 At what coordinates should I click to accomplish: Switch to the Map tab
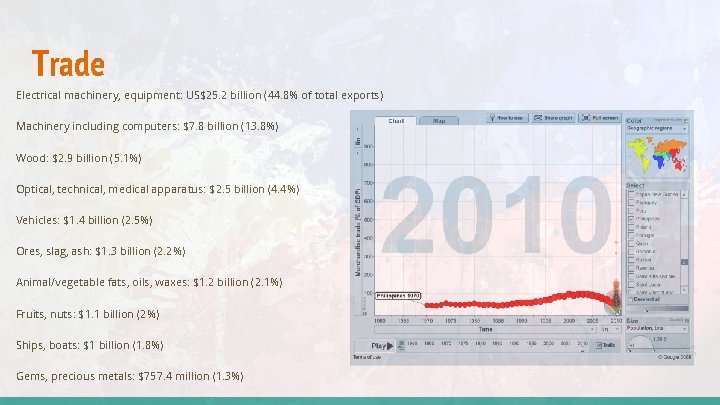[x=439, y=121]
